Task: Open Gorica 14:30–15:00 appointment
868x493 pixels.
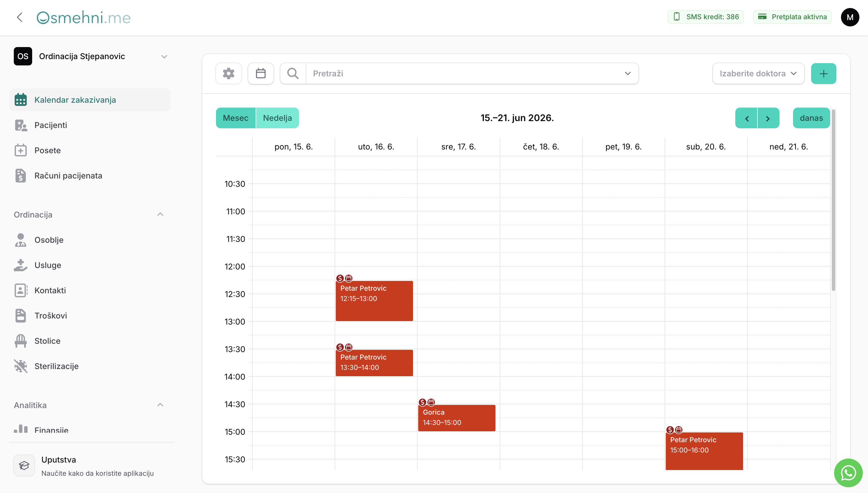Action: point(456,418)
